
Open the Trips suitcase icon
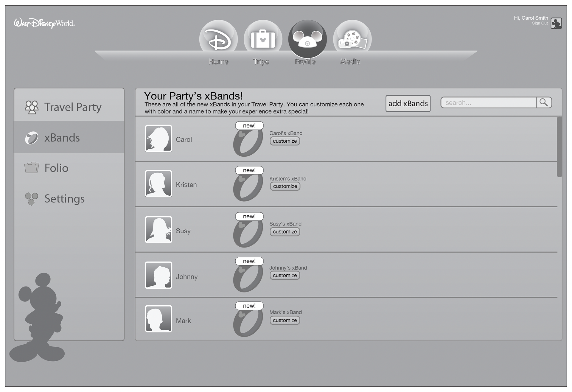point(263,39)
